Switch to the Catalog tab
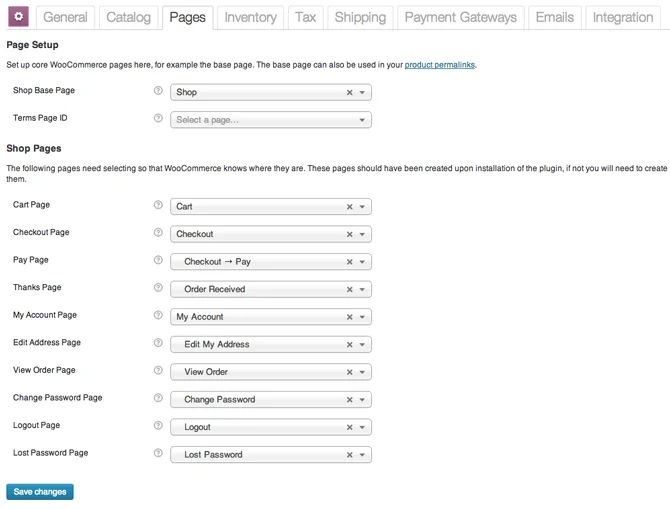 pos(128,17)
